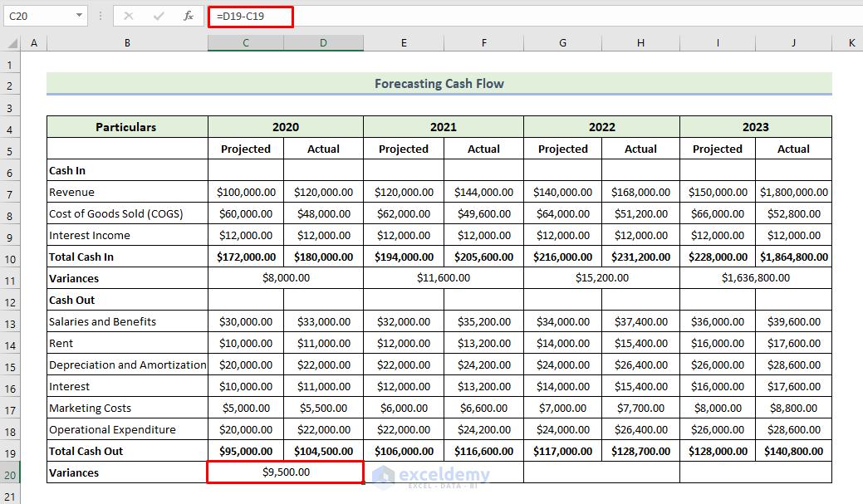Open the Name Box dropdown arrow

tap(79, 16)
